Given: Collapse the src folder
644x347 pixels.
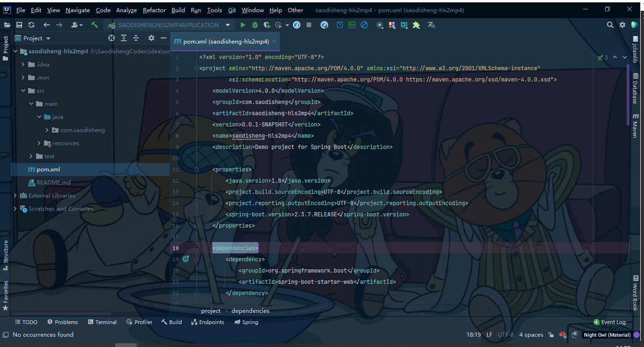Looking at the screenshot, I should click(x=23, y=91).
